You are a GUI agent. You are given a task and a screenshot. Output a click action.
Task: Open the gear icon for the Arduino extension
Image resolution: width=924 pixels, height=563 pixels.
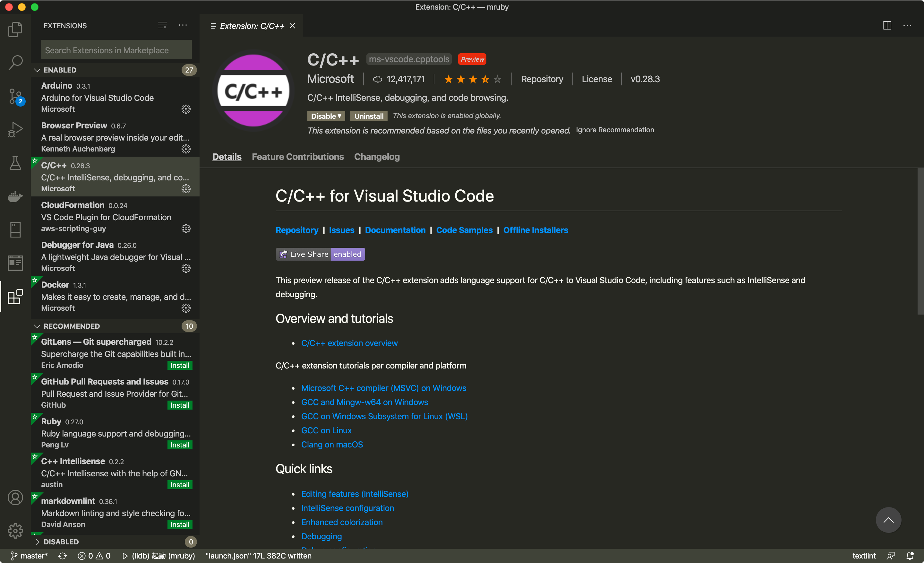186,109
